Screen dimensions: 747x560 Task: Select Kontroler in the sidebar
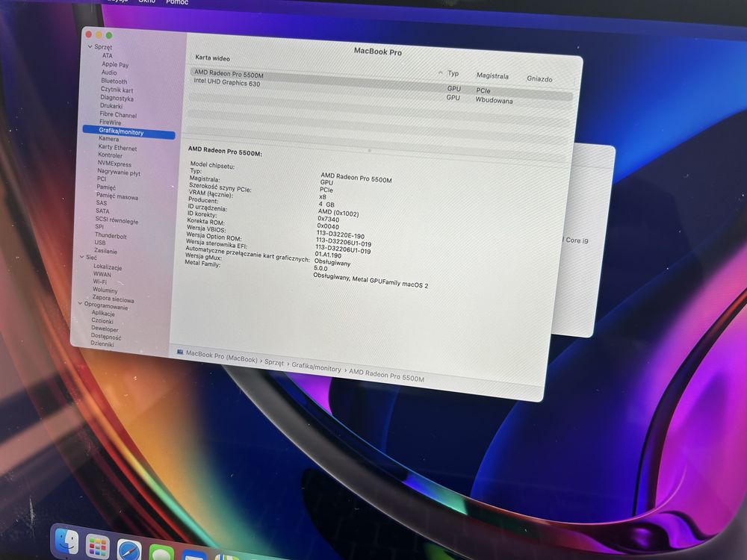pyautogui.click(x=110, y=155)
